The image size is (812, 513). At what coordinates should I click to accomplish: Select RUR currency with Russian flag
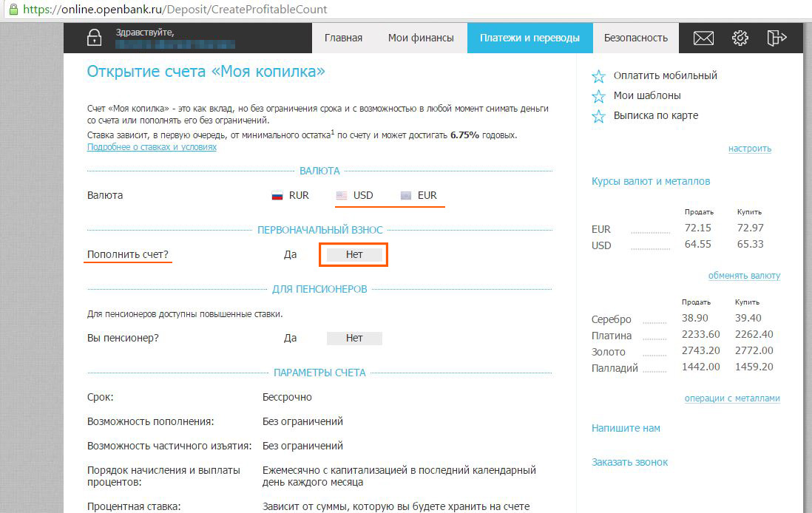(x=291, y=196)
